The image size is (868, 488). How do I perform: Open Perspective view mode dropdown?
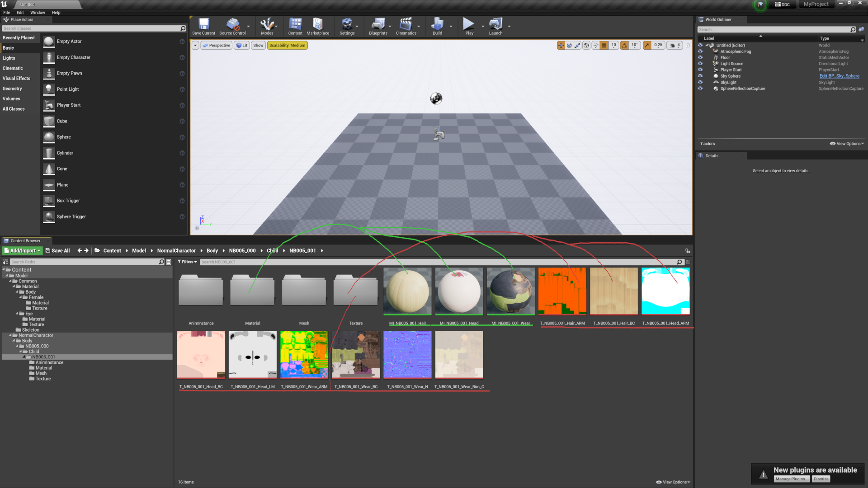[x=217, y=45]
